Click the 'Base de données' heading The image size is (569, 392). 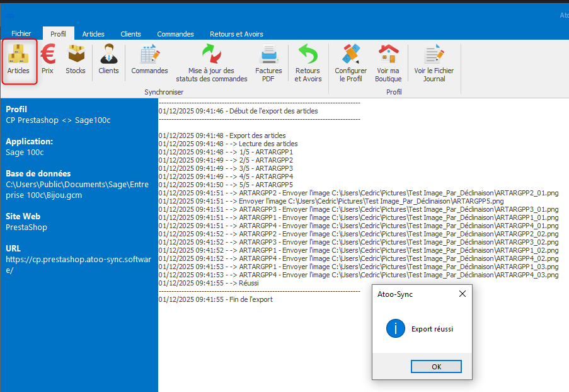(38, 173)
